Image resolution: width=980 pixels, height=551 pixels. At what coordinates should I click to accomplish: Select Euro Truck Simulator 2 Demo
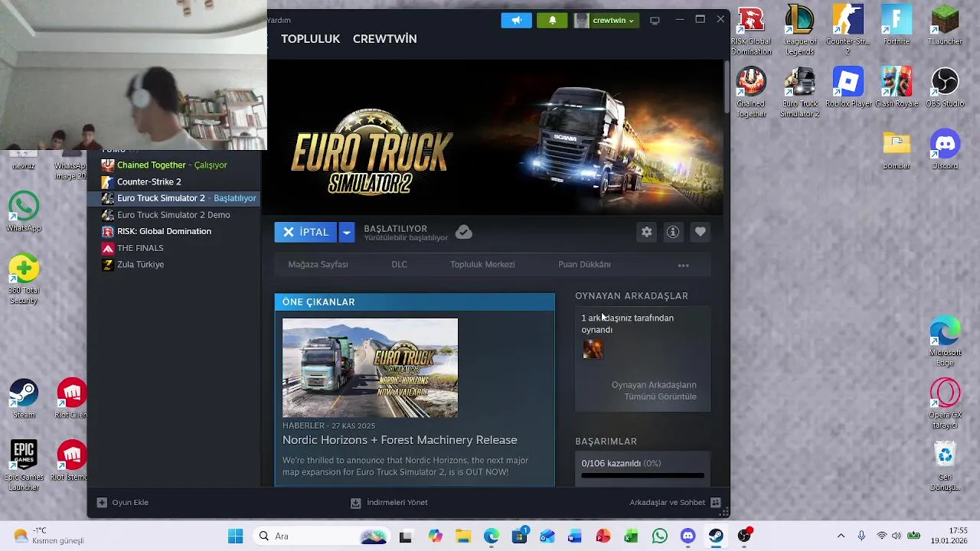point(173,214)
